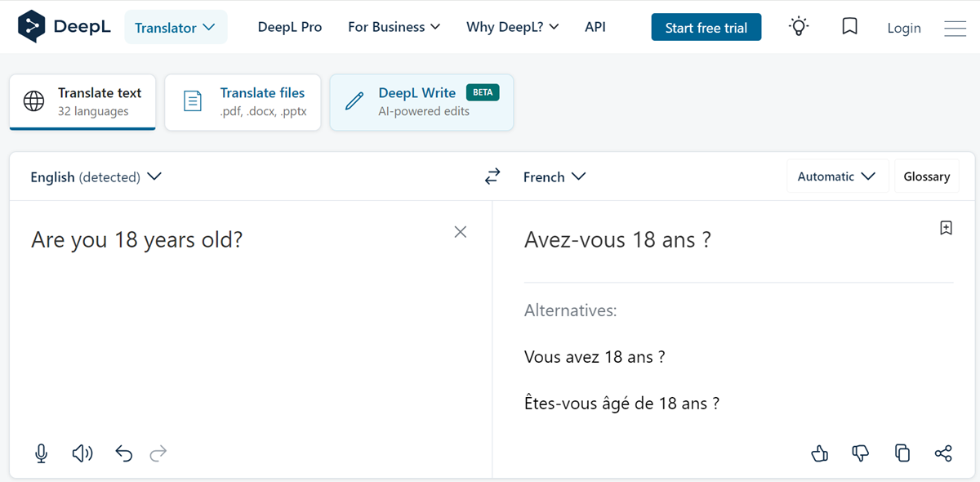The height and width of the screenshot is (482, 980).
Task: Open the Glossary panel
Action: [926, 176]
